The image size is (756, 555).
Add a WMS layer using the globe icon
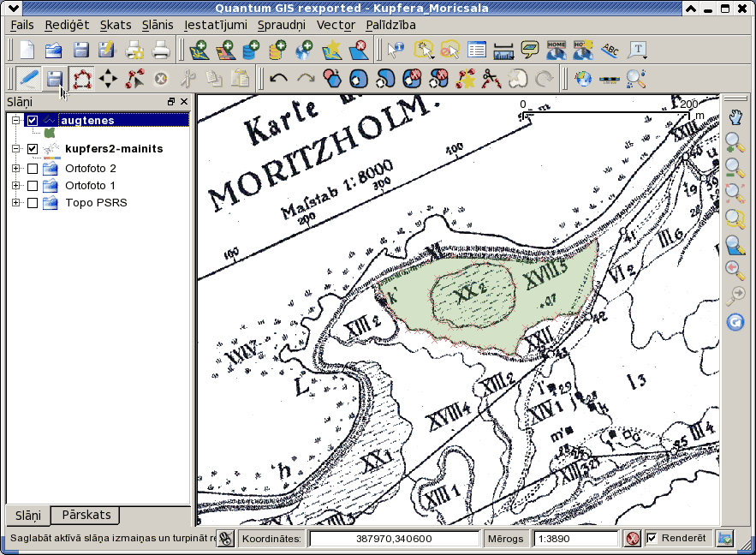(304, 51)
